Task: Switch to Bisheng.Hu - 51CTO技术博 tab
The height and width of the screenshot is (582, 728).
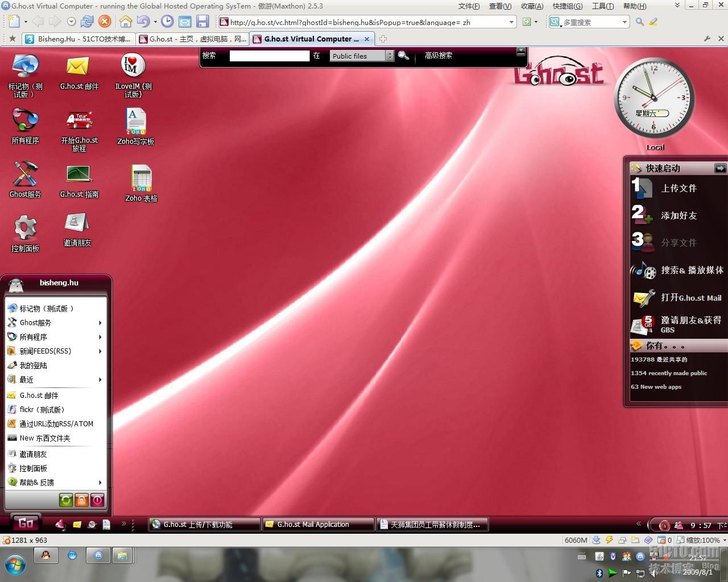Action: (79, 39)
